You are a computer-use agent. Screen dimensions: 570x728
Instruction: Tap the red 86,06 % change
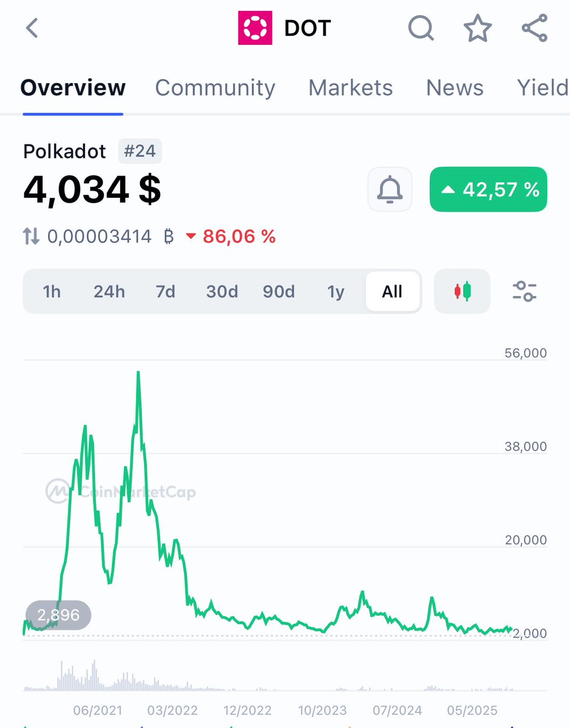coord(231,237)
